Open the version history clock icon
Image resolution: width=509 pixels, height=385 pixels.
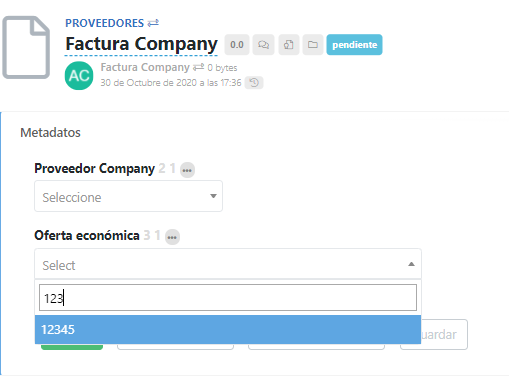pos(254,83)
